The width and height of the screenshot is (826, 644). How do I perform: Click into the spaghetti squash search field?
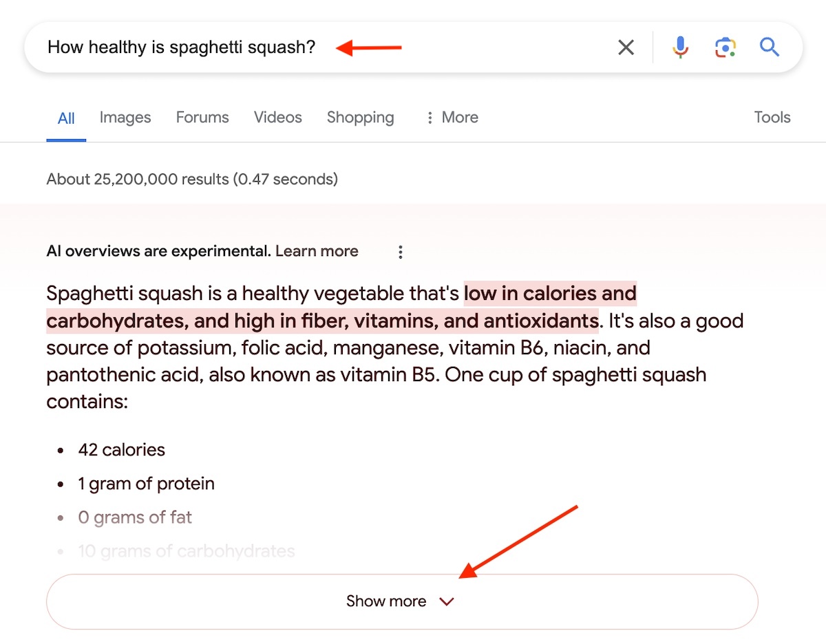click(181, 47)
